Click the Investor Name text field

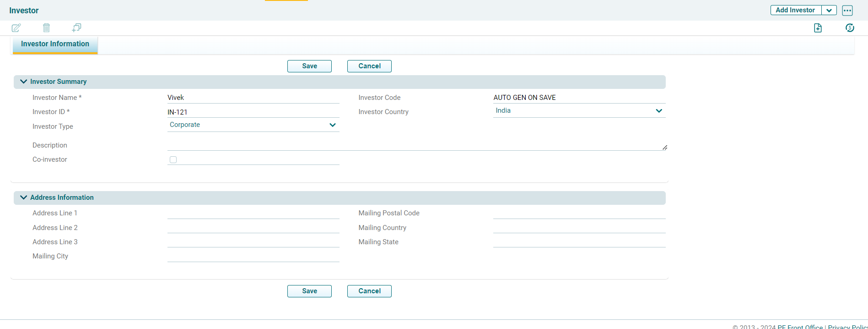pos(253,98)
